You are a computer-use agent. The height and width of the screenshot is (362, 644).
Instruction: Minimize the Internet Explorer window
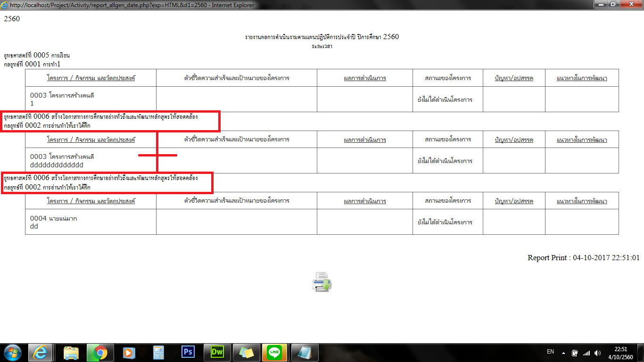pos(601,4)
